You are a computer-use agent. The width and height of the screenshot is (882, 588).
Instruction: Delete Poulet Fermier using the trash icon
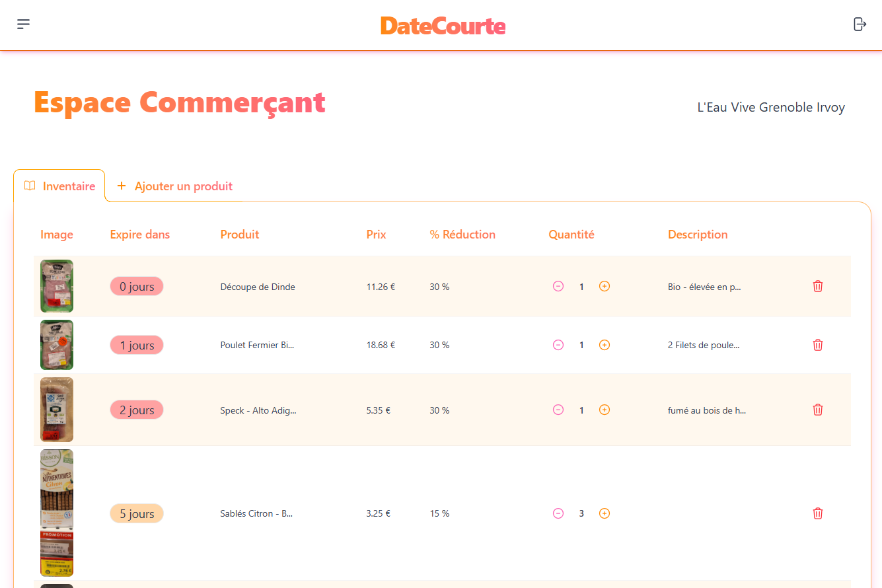(x=817, y=344)
